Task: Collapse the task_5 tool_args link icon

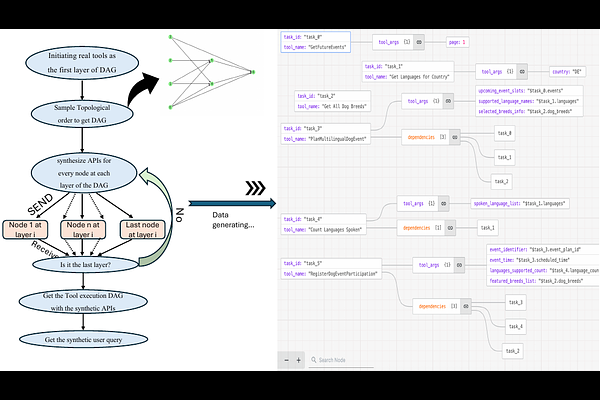Action: coord(459,265)
